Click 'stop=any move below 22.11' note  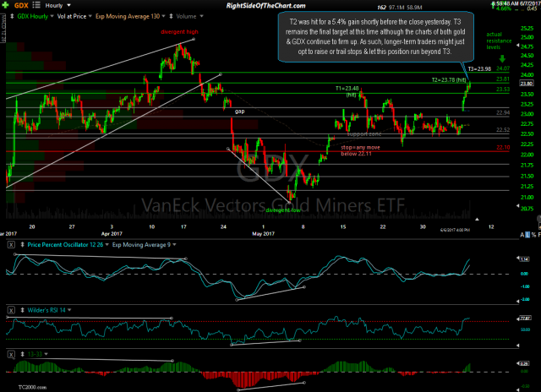[x=360, y=150]
